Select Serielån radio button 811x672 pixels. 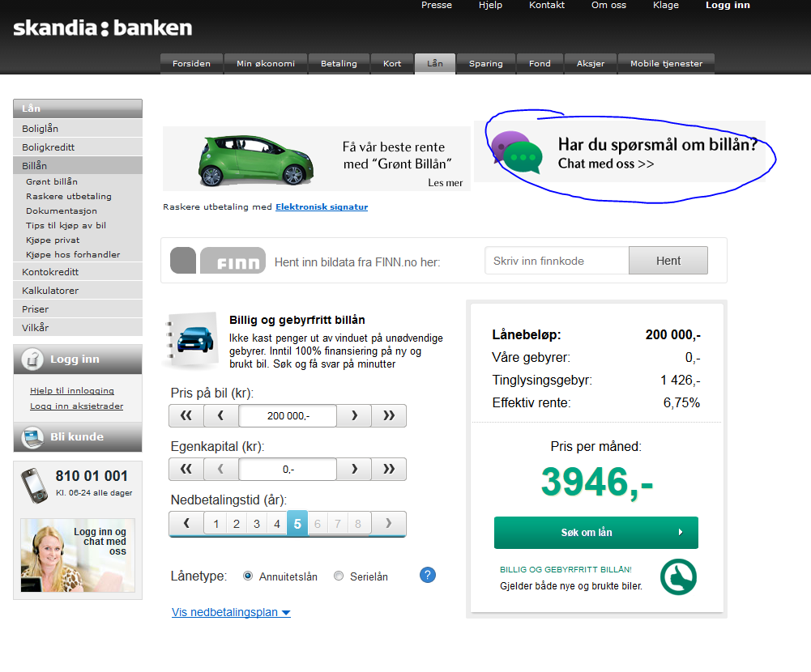click(x=339, y=576)
